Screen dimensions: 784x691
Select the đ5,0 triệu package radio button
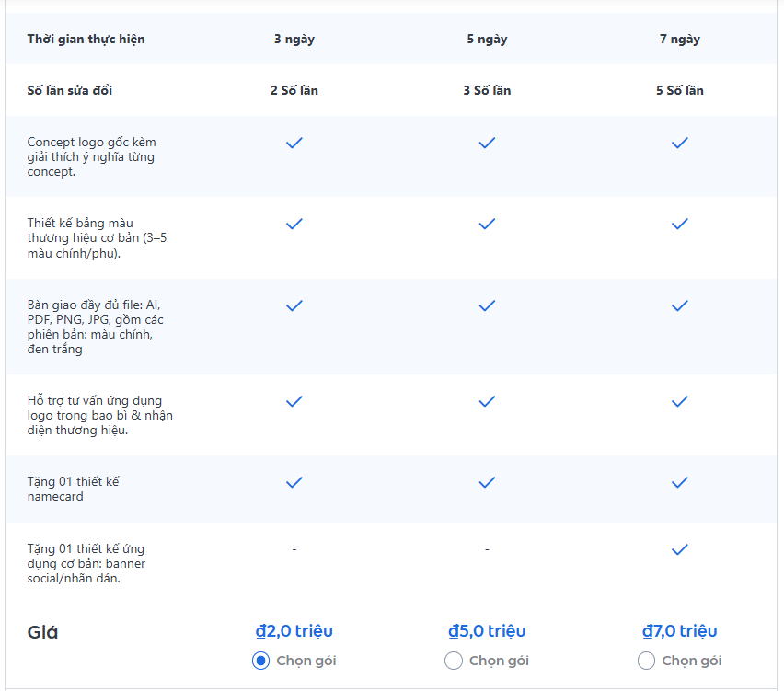453,661
